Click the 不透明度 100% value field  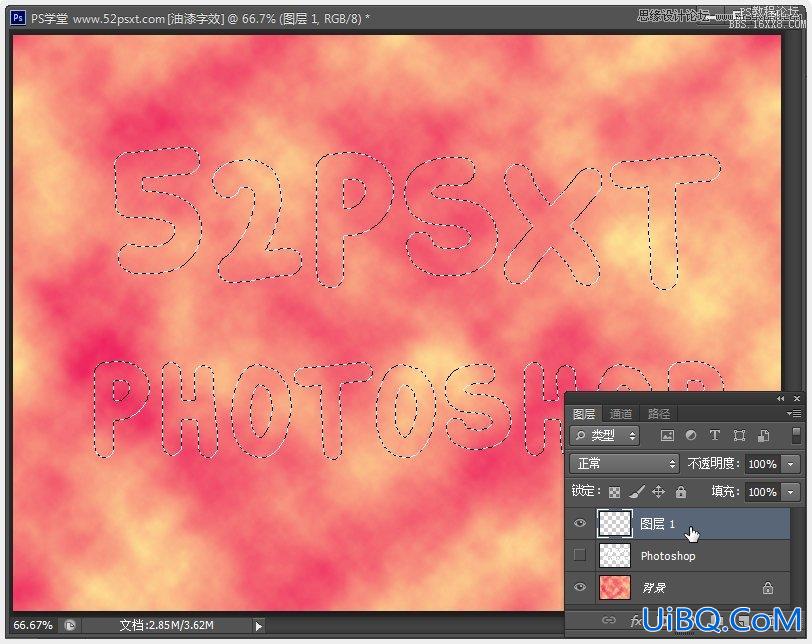tap(764, 464)
